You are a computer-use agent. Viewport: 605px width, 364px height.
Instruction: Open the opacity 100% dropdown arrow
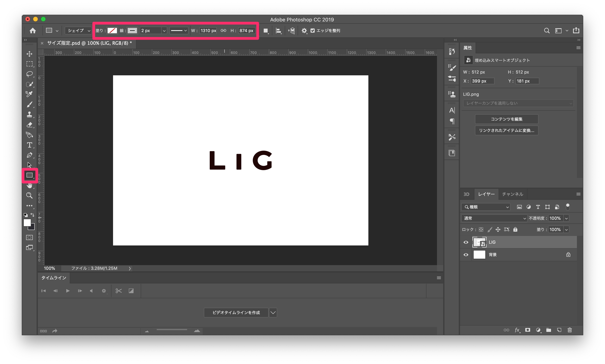566,218
